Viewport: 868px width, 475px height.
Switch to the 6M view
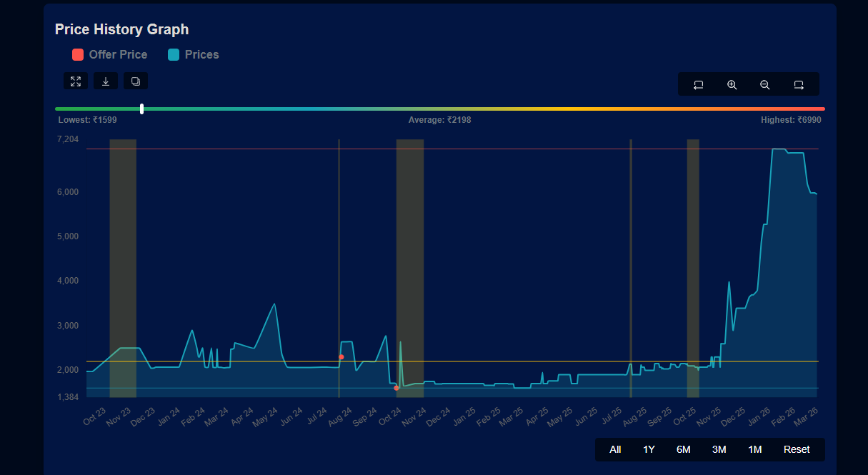click(683, 449)
